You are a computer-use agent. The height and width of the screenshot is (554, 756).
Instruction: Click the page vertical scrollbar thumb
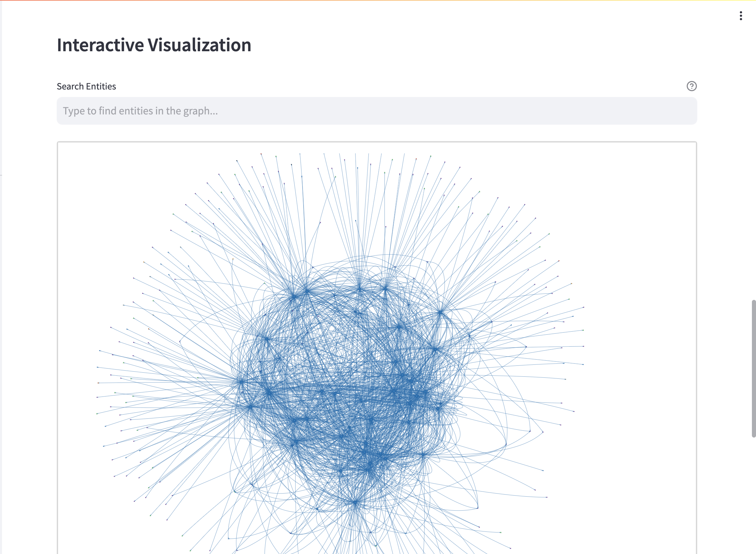(x=754, y=369)
